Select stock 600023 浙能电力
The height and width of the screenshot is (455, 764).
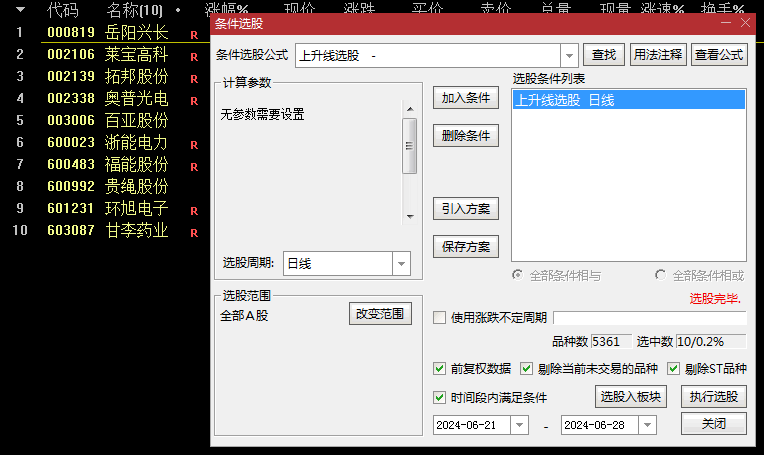(x=108, y=142)
